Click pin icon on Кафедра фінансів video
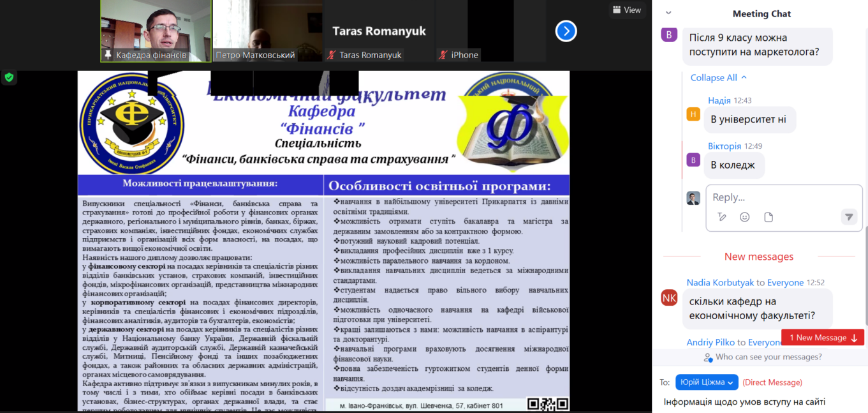 point(108,55)
